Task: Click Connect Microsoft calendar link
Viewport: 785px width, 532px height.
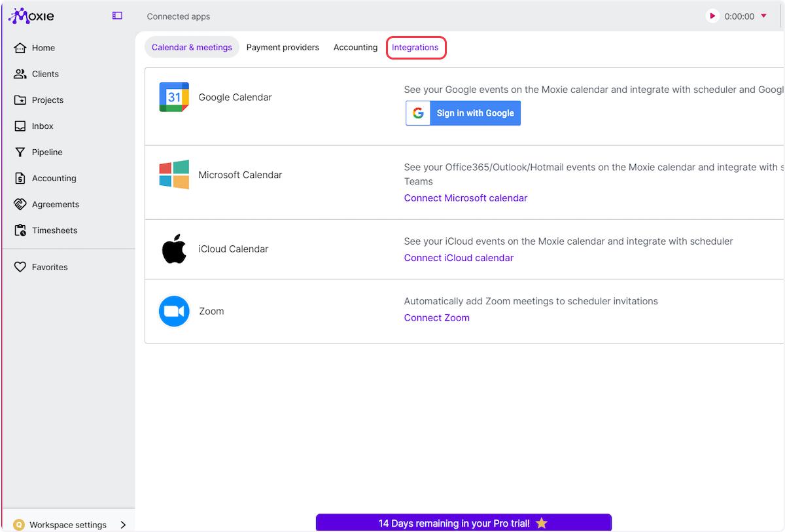Action: (x=466, y=198)
